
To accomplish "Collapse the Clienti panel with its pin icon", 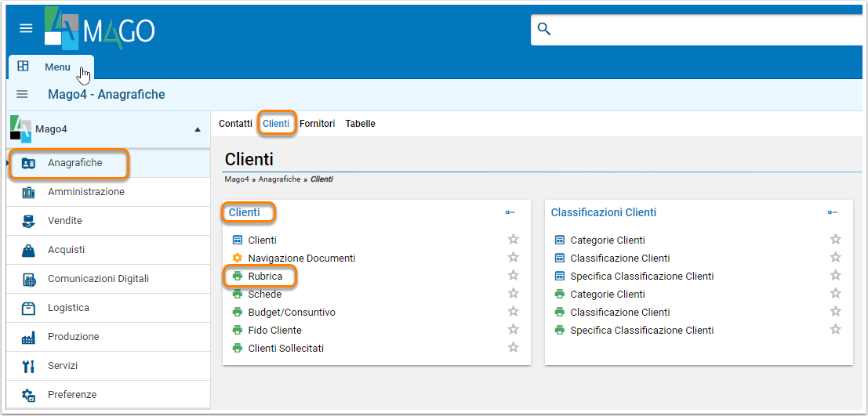I will point(510,212).
